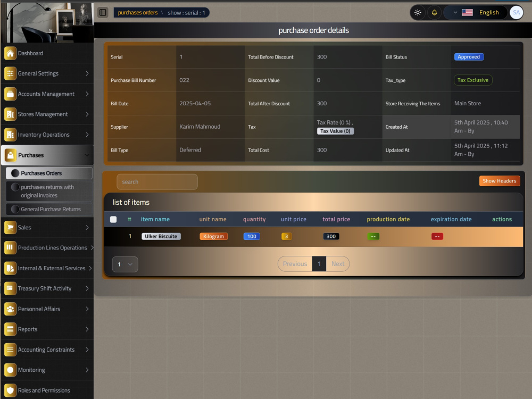
Task: Click the Monitoring circle icon
Action: 10,370
